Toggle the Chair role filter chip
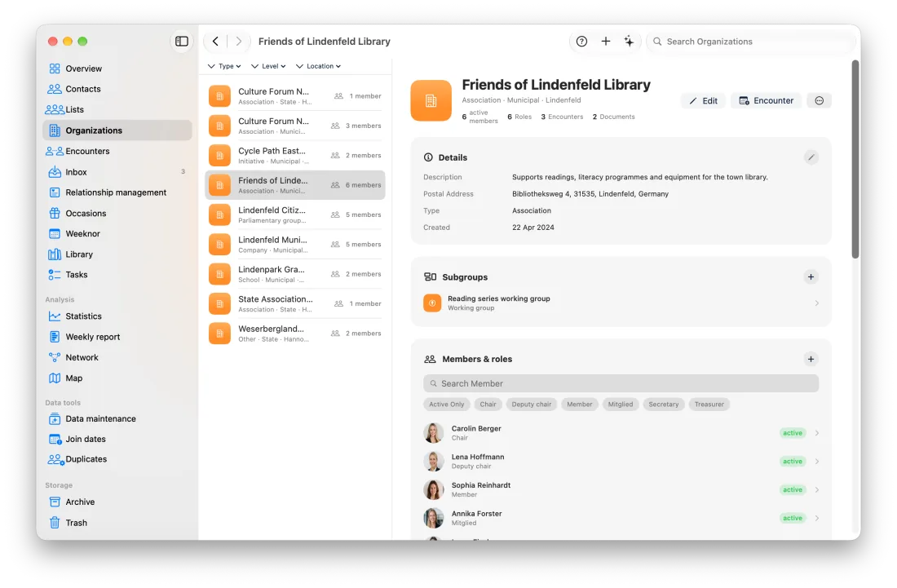897x588 pixels. coord(488,405)
